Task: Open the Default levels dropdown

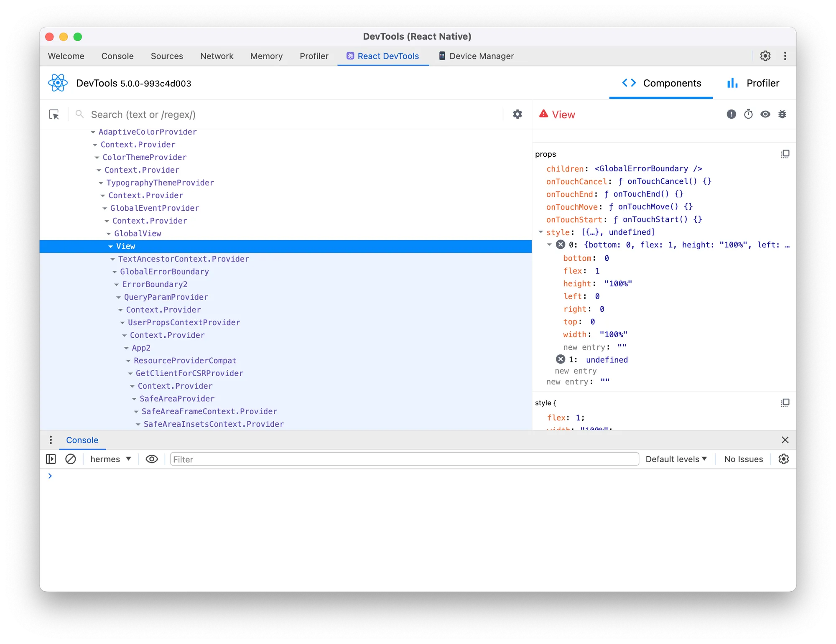Action: pyautogui.click(x=675, y=459)
